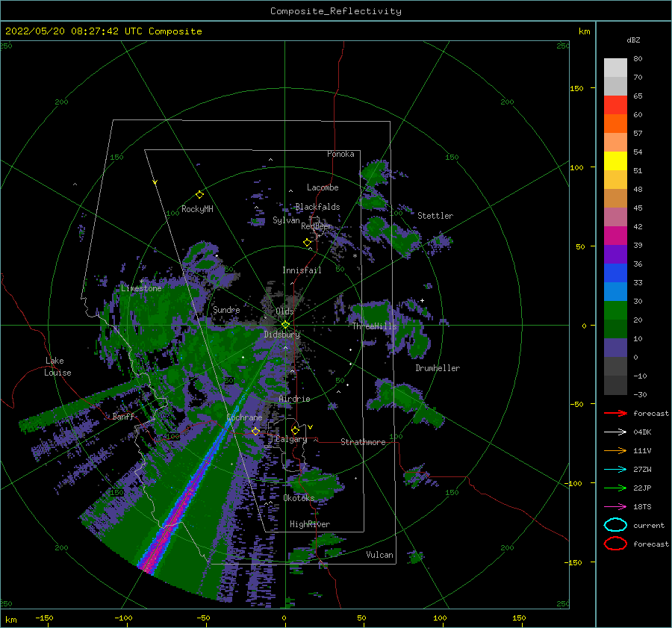
Task: Click the cyan 27ZW arrow in legend
Action: click(x=615, y=470)
